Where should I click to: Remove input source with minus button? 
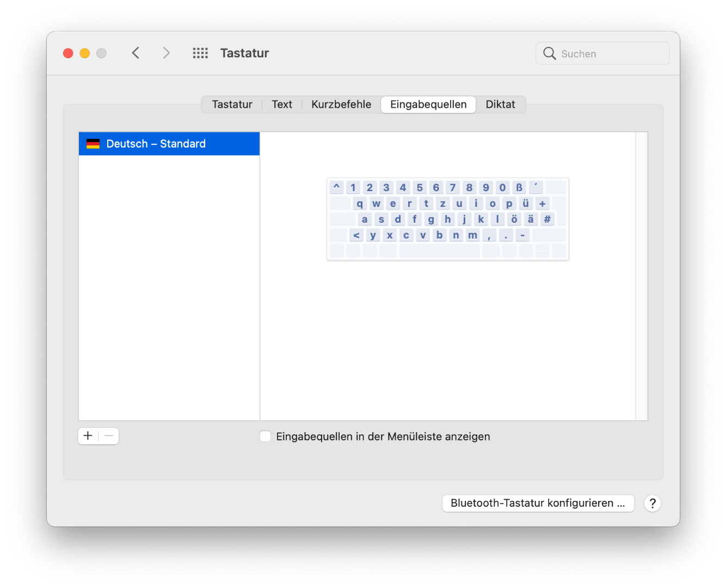(109, 436)
